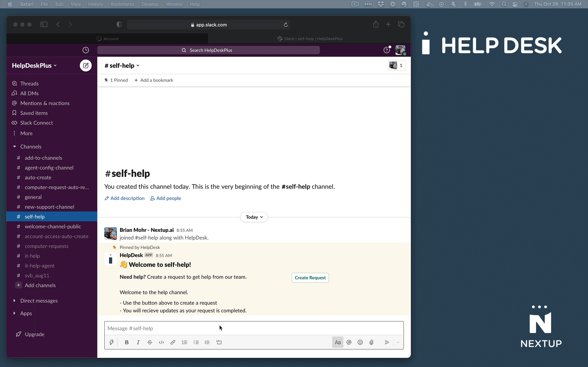Open macOS Spotlight search icon
The image size is (588, 367).
tap(504, 4)
